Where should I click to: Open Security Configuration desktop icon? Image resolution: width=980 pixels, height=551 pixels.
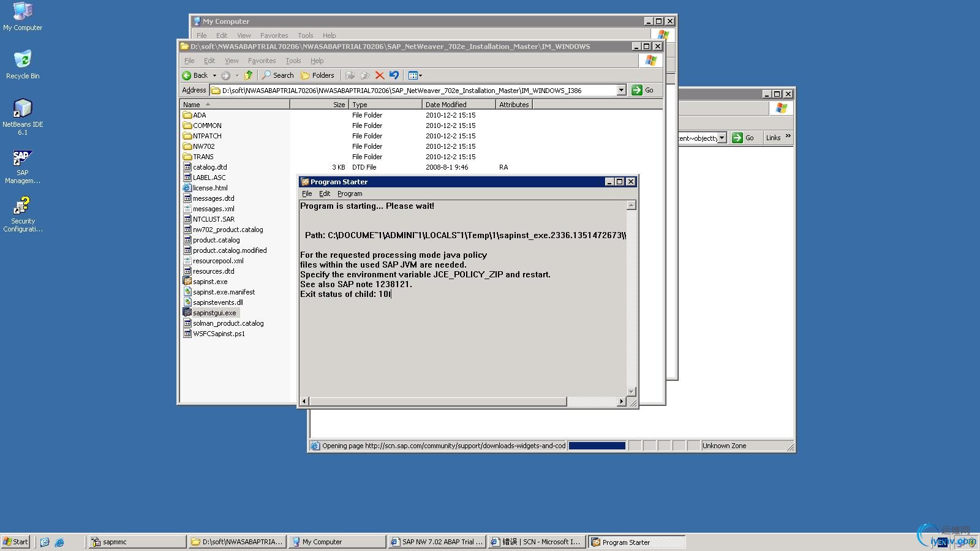tap(23, 214)
